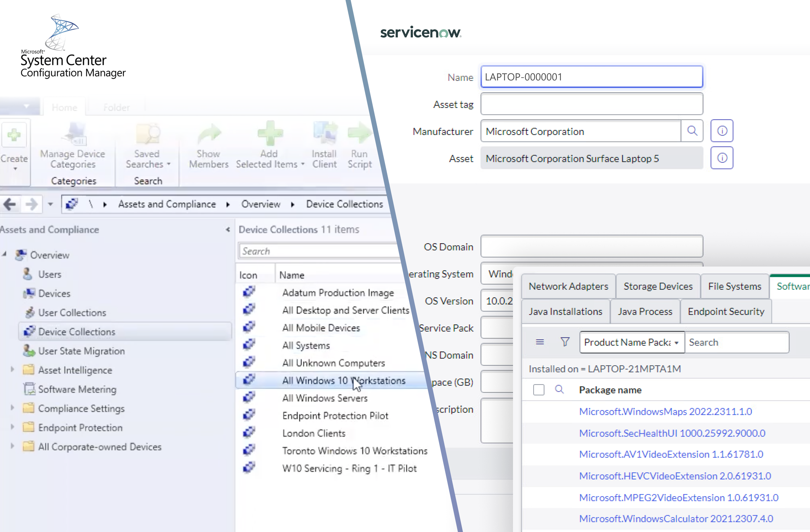
Task: Click the package list Search field
Action: coord(737,342)
